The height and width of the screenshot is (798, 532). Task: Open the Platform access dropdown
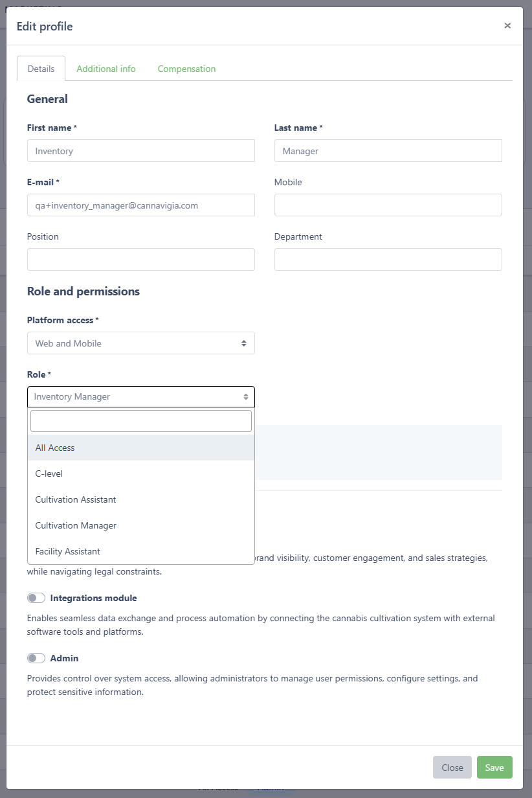(141, 343)
